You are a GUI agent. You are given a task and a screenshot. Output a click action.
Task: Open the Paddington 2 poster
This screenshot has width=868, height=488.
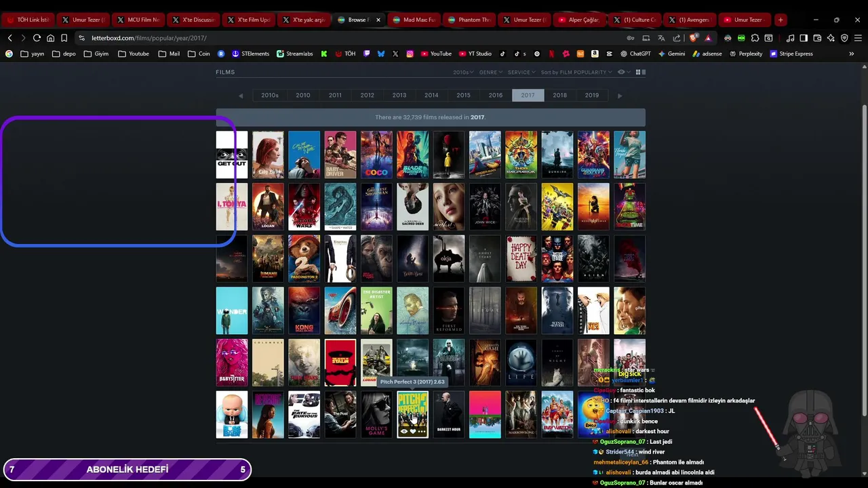[x=304, y=258]
